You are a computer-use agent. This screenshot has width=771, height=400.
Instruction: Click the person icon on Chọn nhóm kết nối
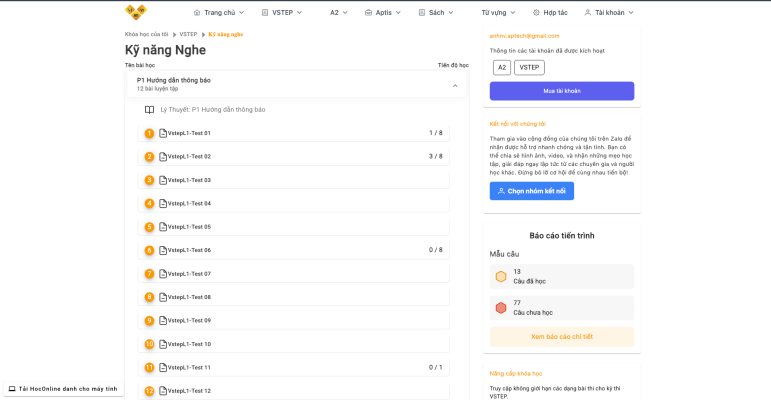(501, 191)
